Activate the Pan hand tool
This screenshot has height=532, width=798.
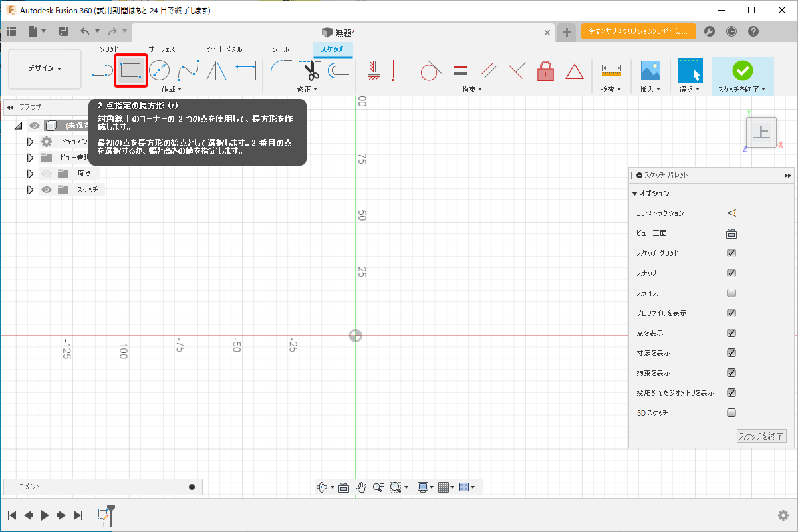click(361, 487)
